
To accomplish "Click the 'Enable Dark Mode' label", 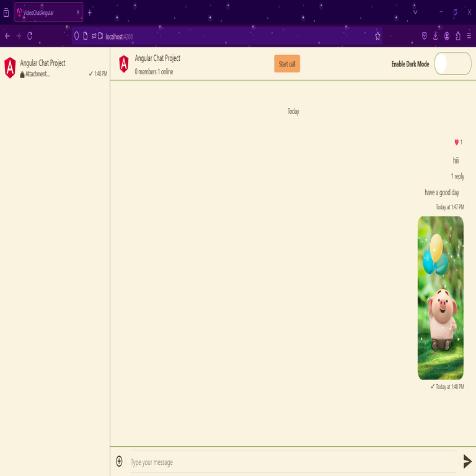I will [x=410, y=64].
